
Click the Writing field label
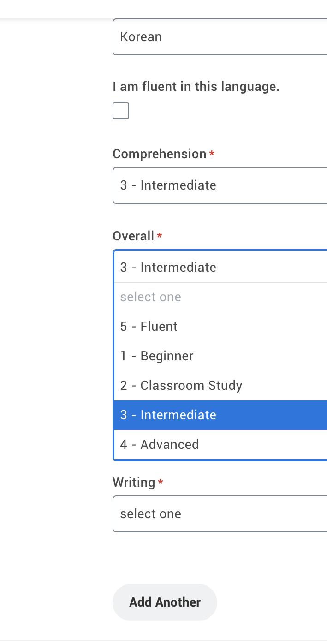point(134,483)
